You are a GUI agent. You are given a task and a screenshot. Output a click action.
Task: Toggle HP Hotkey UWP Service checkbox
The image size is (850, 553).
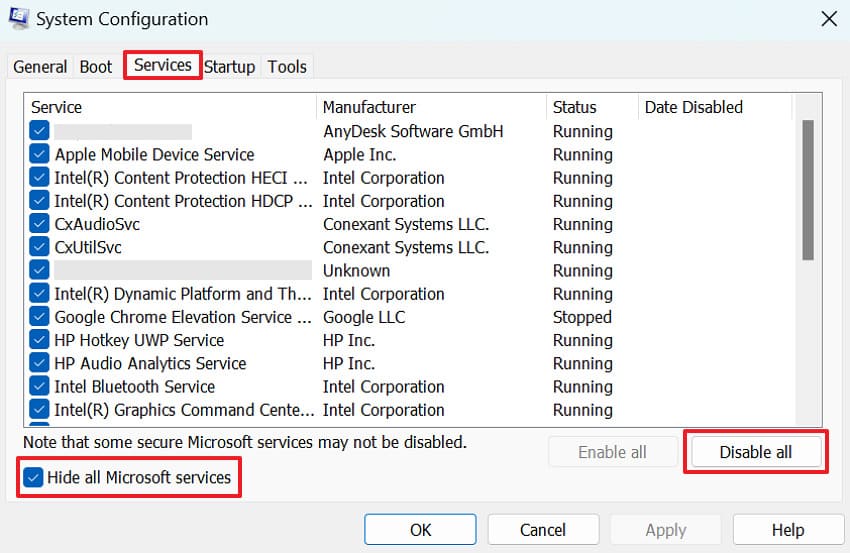[40, 340]
